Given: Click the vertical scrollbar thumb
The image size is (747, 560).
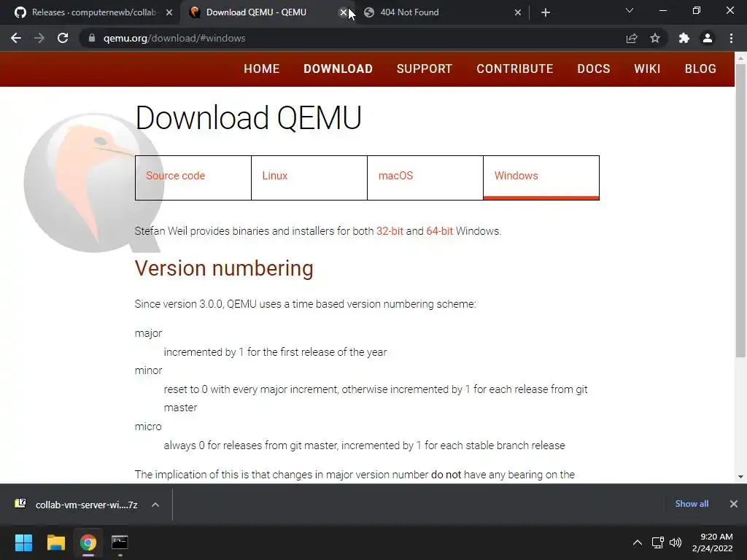Looking at the screenshot, I should [x=740, y=210].
